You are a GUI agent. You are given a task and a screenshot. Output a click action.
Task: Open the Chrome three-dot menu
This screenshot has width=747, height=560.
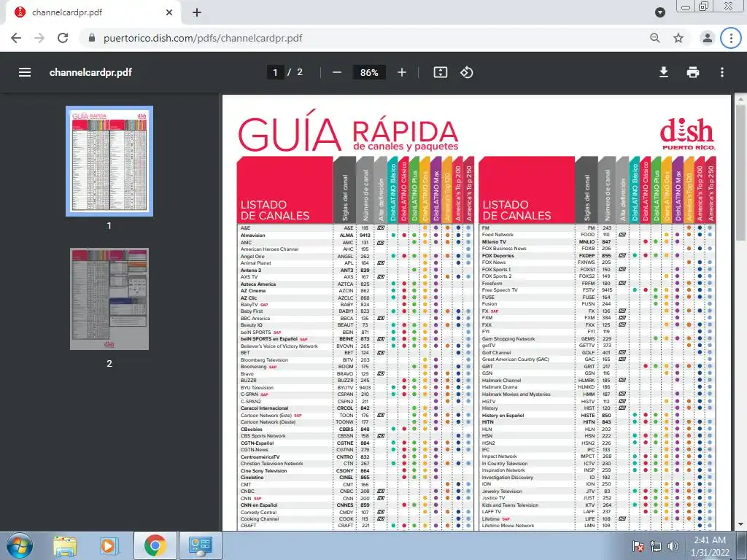[731, 38]
